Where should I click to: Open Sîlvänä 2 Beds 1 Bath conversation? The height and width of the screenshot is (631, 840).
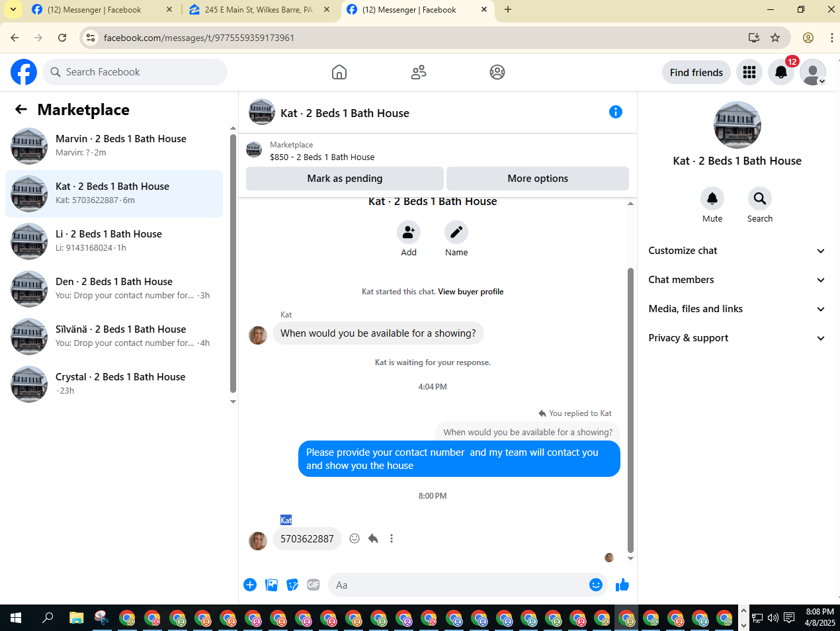(114, 337)
